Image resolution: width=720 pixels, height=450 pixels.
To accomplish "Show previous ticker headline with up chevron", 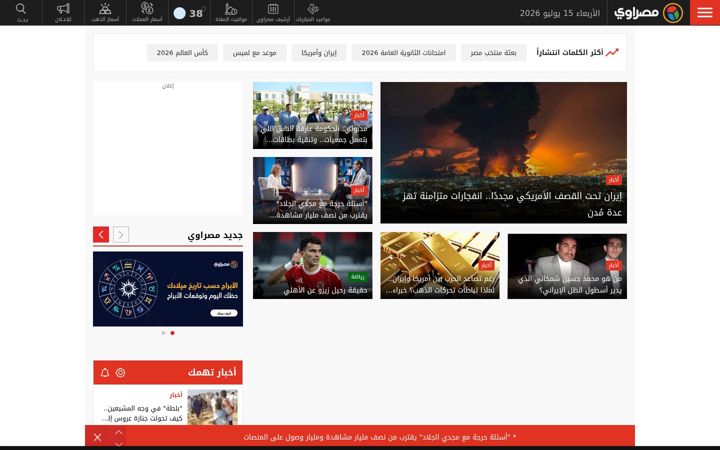I will tap(119, 432).
